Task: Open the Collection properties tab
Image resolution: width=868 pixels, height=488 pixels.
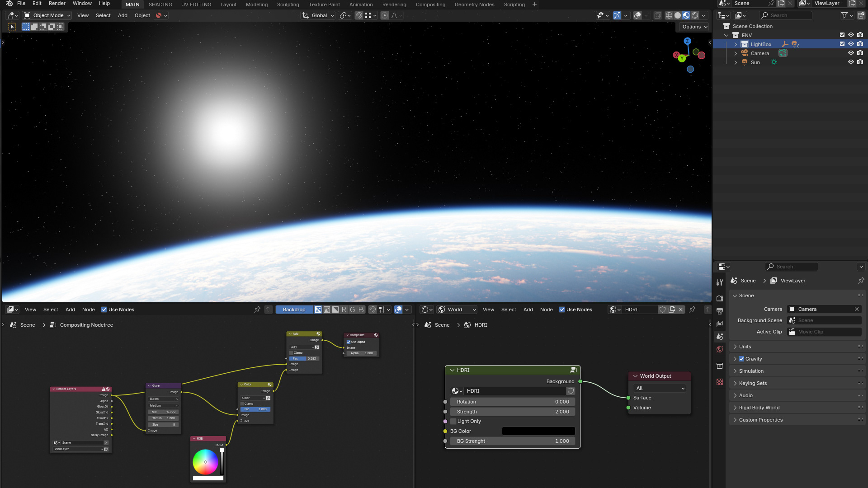Action: (x=720, y=366)
